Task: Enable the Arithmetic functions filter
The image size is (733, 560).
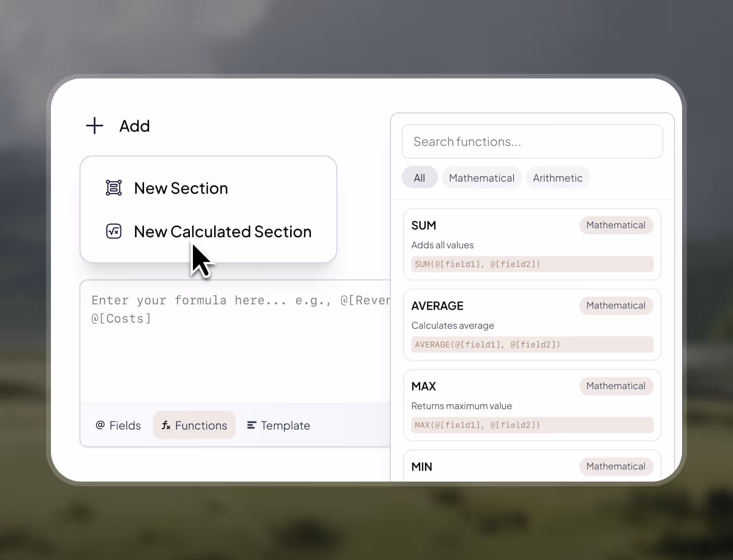Action: [x=558, y=177]
